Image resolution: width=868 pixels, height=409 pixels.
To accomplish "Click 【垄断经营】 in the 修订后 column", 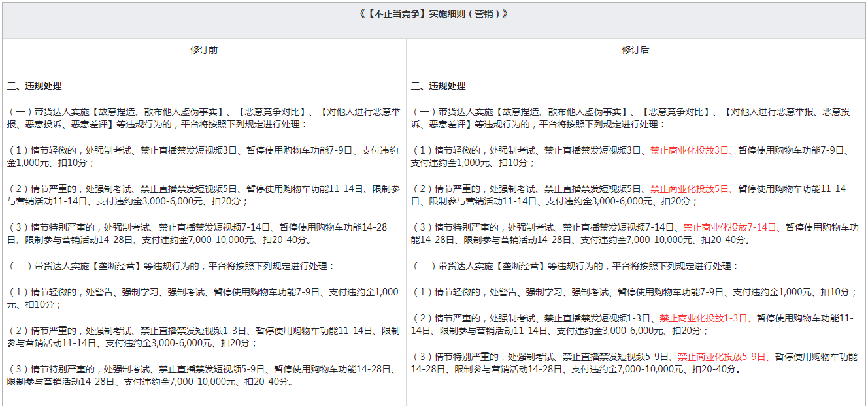I will coord(520,267).
